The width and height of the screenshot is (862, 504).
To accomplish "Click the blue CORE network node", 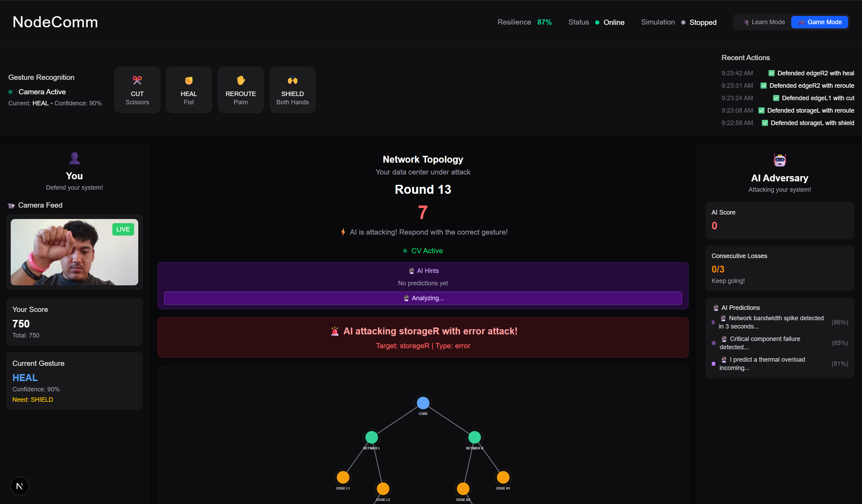I will pyautogui.click(x=423, y=403).
